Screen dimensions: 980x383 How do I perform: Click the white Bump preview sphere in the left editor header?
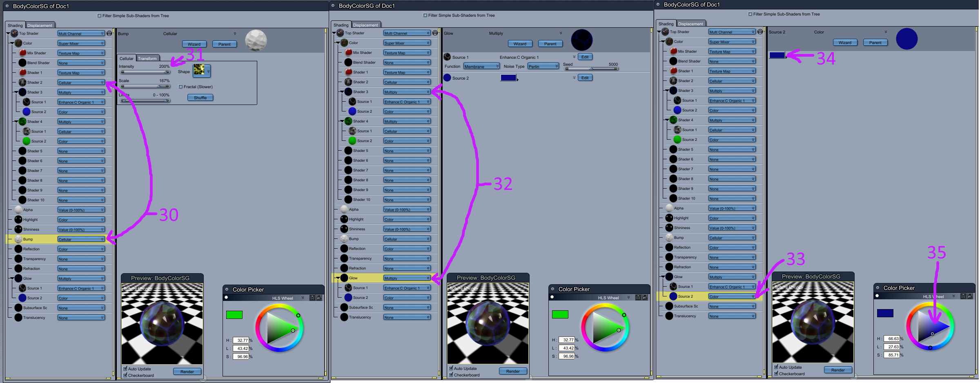pos(256,40)
